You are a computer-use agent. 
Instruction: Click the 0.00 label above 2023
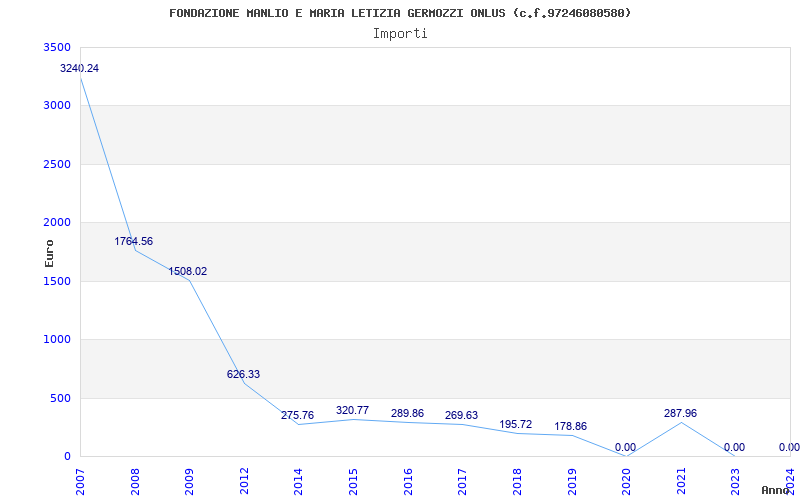click(x=734, y=447)
